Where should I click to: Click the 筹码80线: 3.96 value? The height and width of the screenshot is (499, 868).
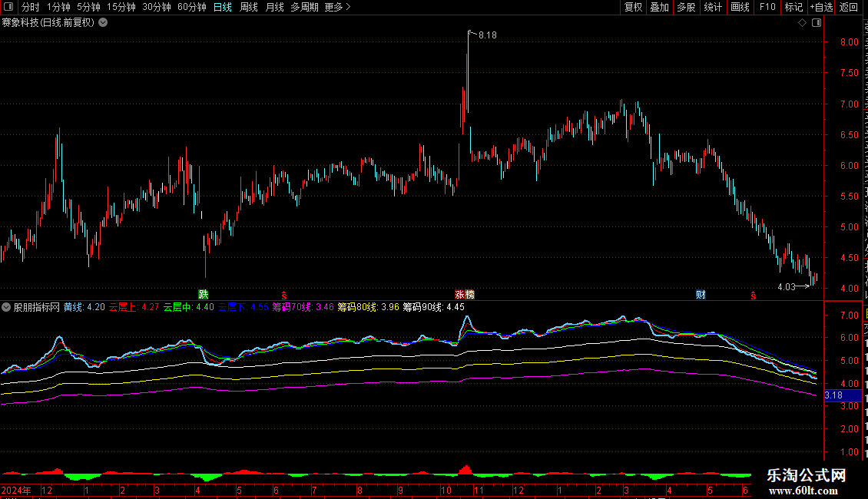(368, 307)
